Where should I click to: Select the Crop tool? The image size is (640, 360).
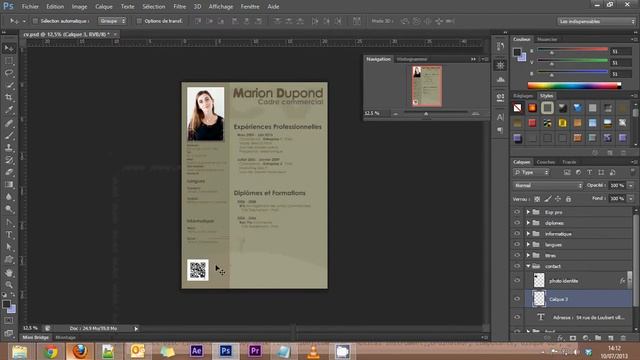[9, 98]
